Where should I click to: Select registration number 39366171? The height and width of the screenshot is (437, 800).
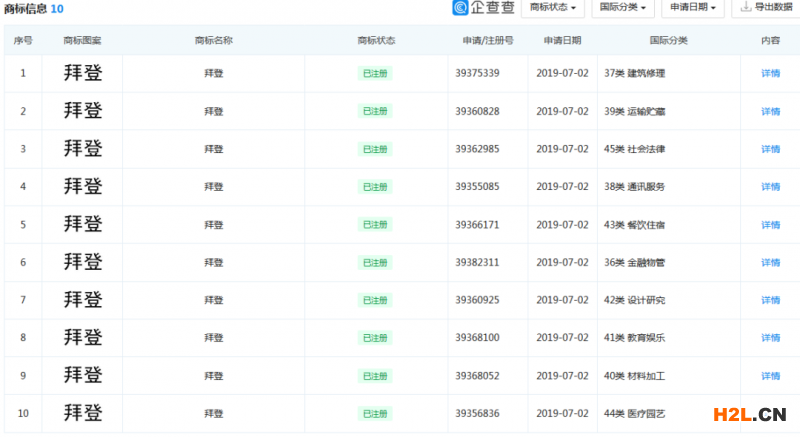(477, 225)
